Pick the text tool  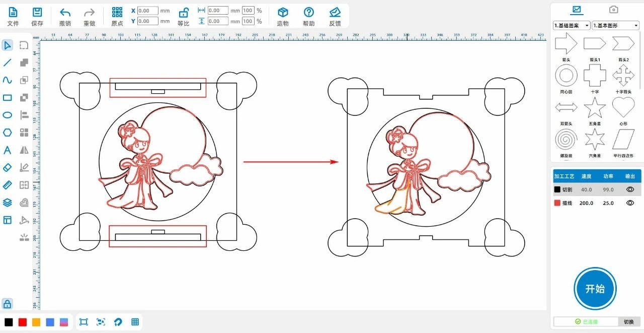[8, 150]
